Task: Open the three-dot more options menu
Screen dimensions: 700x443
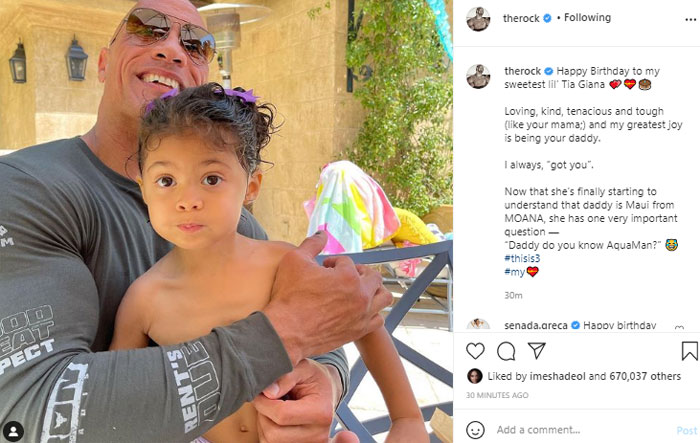Action: (690, 19)
